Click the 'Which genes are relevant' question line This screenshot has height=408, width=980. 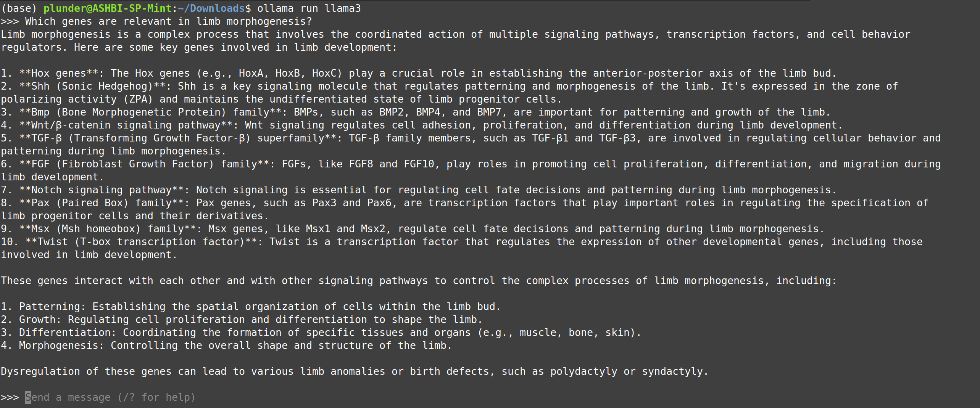tap(168, 21)
